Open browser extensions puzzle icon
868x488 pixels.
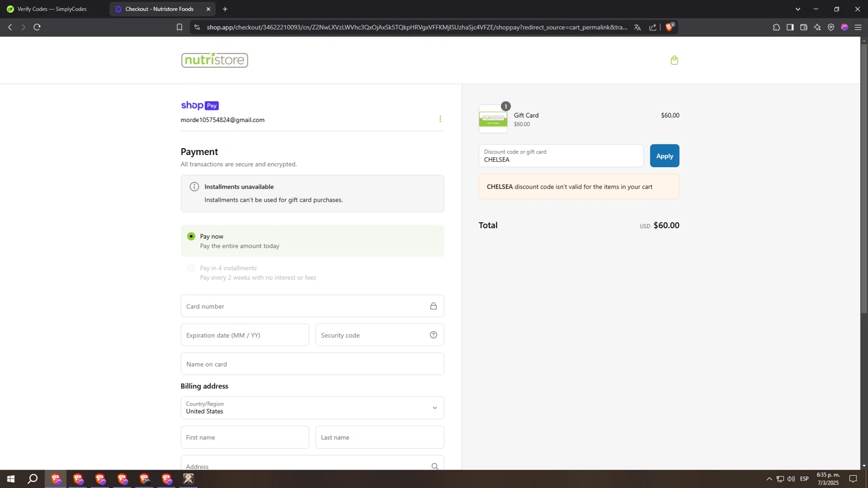pyautogui.click(x=777, y=27)
